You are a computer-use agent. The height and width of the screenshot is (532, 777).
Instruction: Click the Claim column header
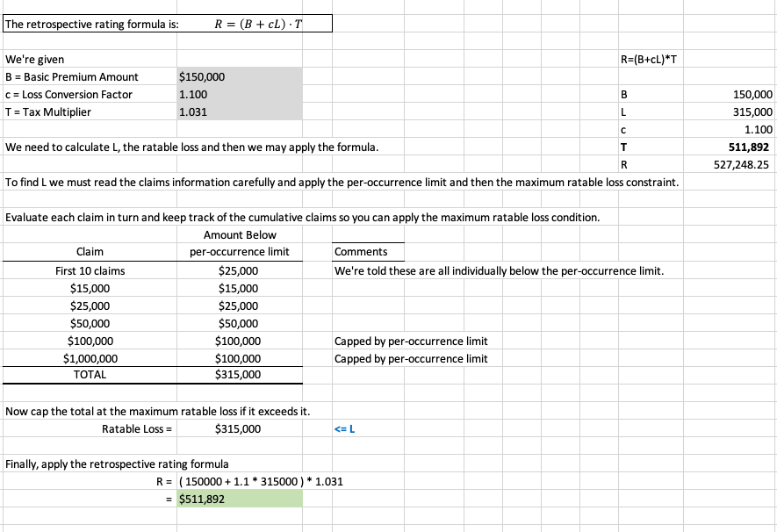90,252
